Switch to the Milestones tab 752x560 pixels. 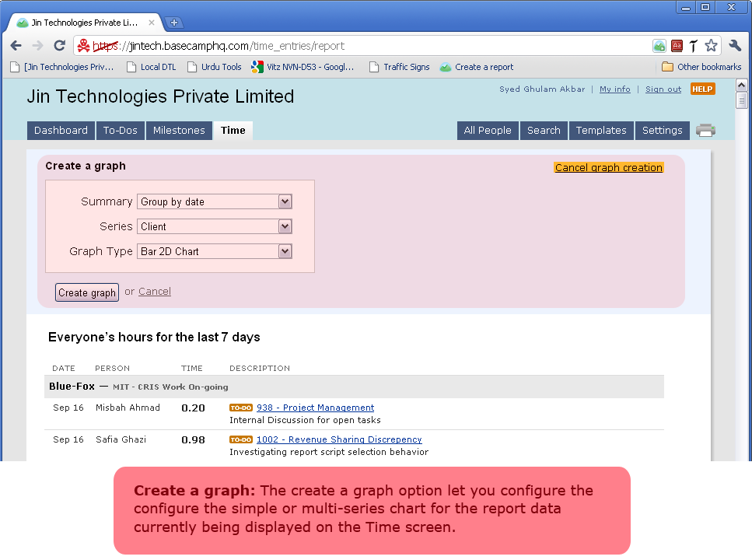[x=179, y=131]
